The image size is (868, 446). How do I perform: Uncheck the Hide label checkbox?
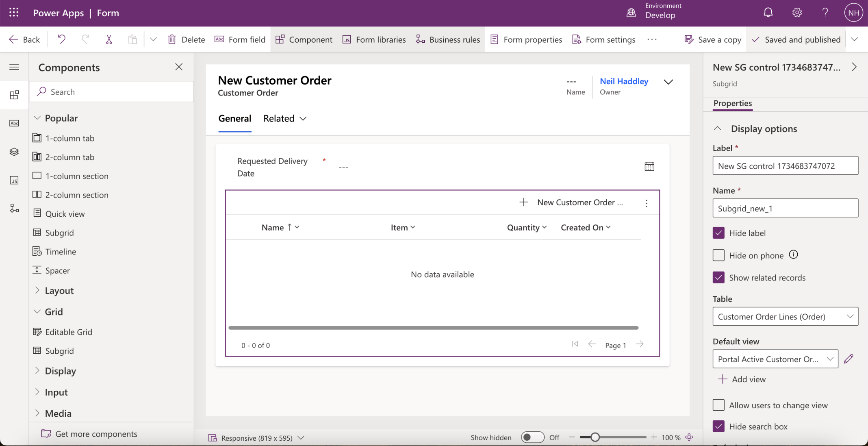718,233
